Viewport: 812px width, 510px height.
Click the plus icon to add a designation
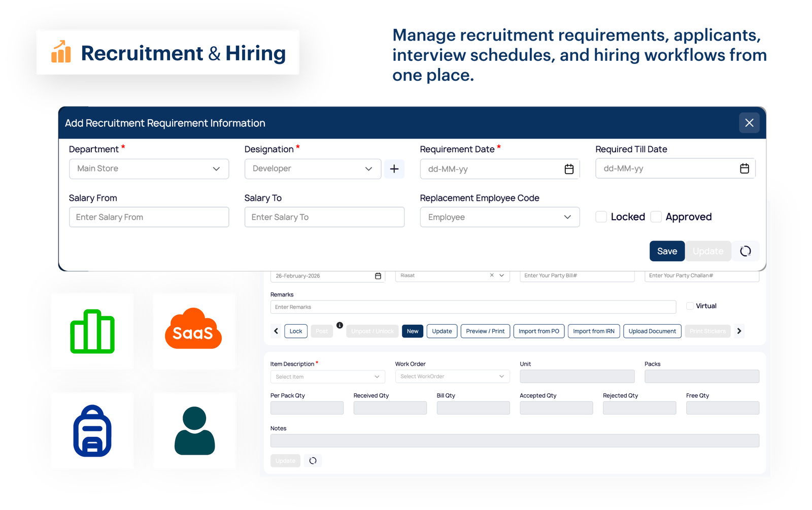click(394, 168)
